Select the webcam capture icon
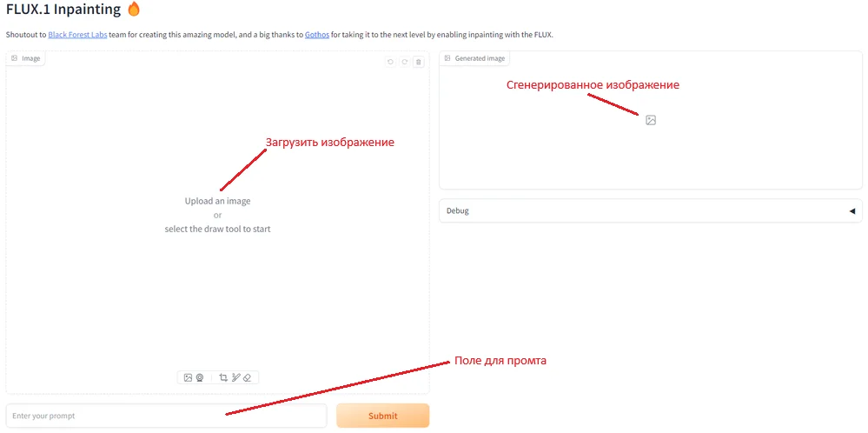Viewport: 868px width, 433px height. coord(199,377)
